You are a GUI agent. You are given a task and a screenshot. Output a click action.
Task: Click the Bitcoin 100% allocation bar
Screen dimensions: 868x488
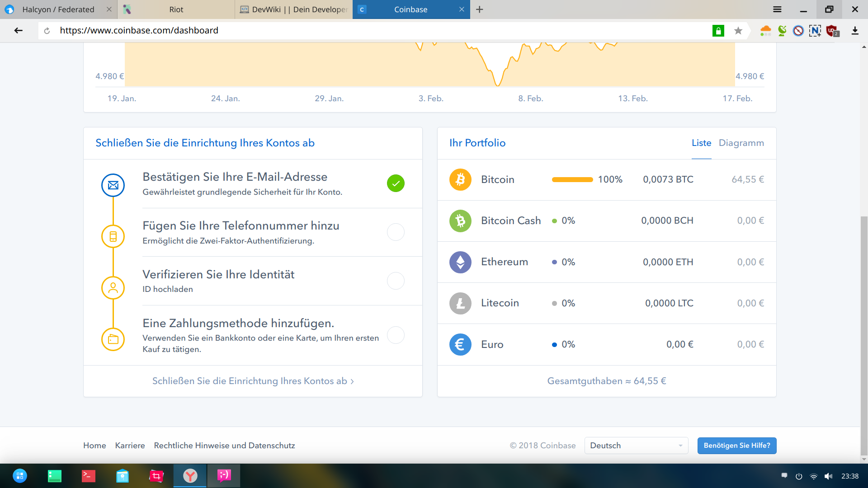point(572,180)
